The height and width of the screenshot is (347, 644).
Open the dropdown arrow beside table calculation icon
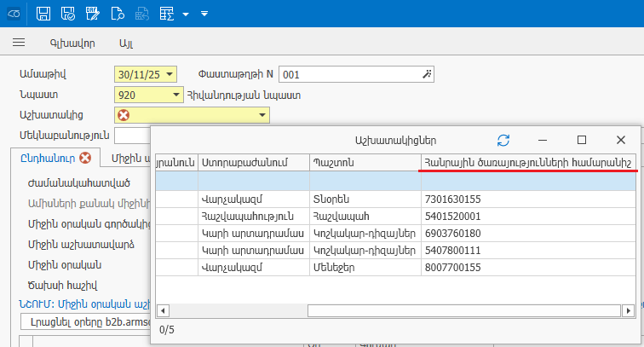[186, 14]
